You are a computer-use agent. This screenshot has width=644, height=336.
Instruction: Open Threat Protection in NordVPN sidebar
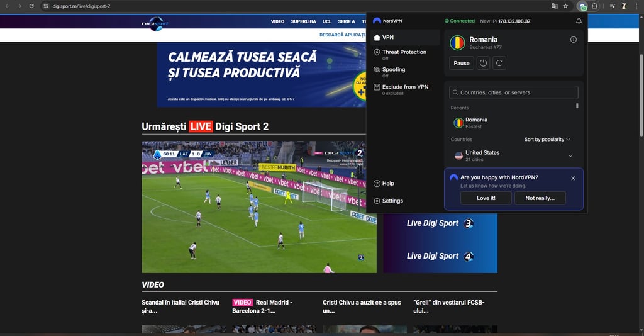(x=405, y=55)
